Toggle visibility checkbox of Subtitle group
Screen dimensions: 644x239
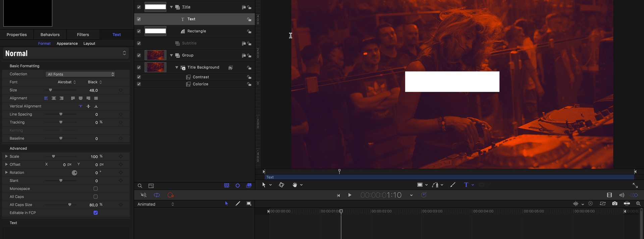139,43
